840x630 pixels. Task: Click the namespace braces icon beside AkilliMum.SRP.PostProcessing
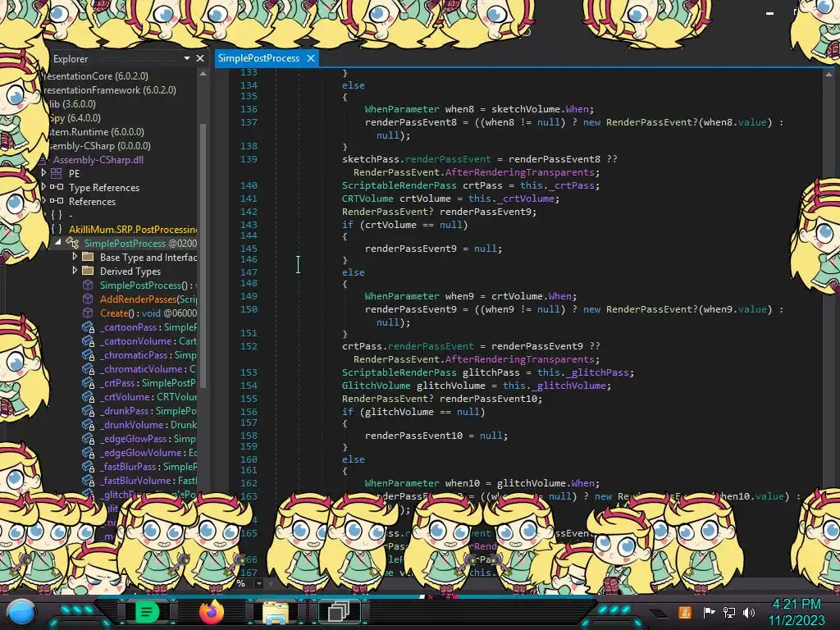pyautogui.click(x=57, y=229)
